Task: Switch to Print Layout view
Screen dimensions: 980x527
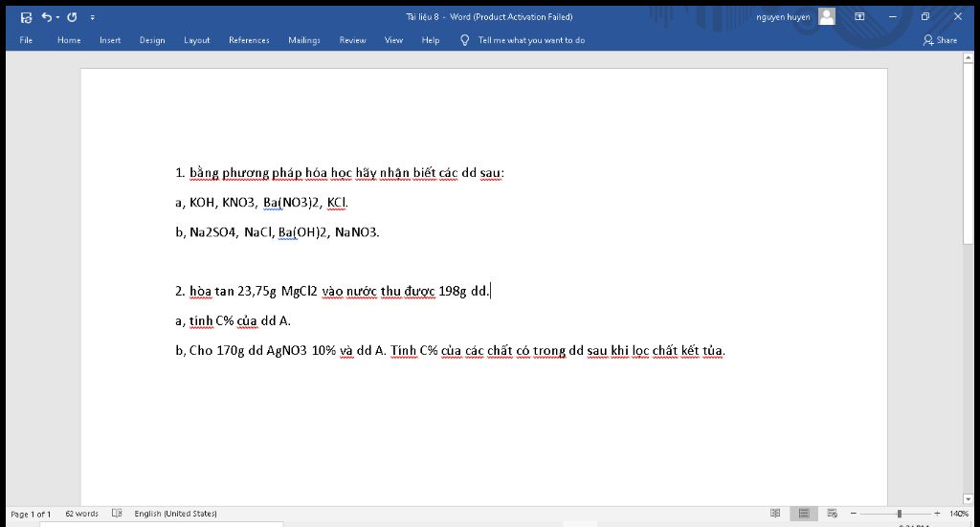Action: tap(804, 514)
